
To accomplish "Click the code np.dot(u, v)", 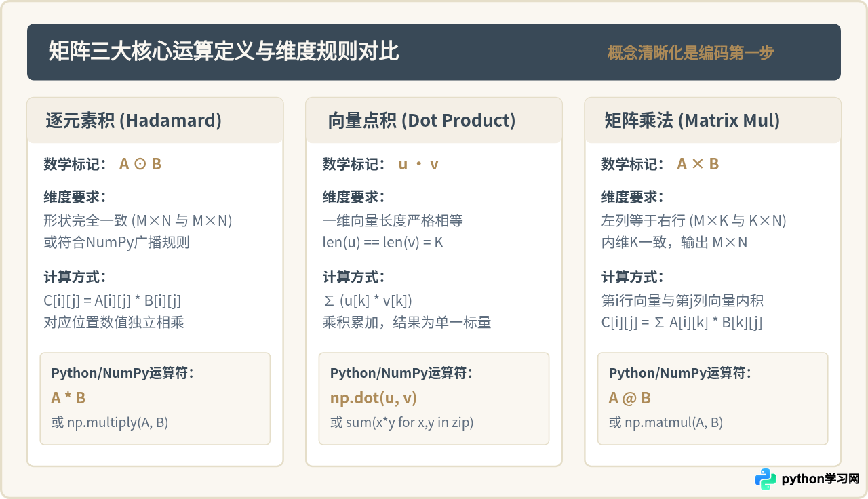I will click(374, 398).
